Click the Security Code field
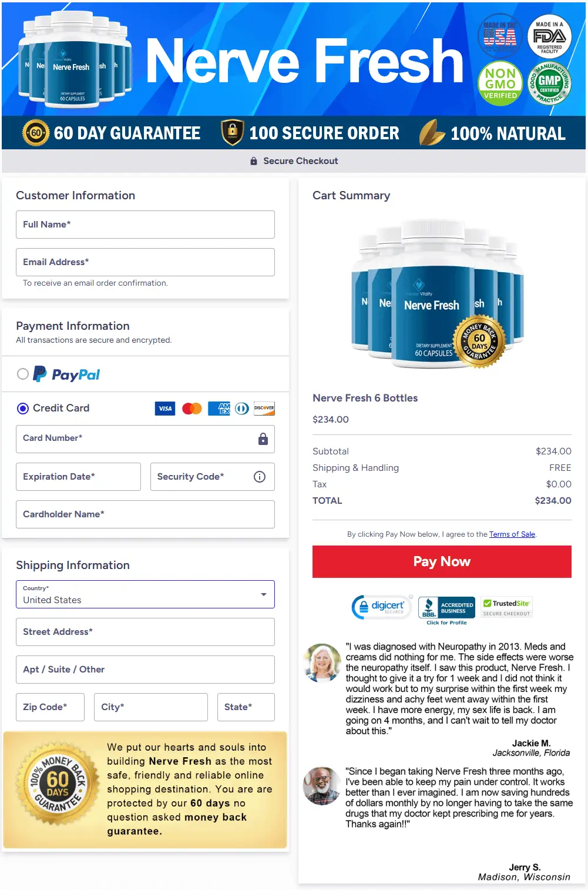The width and height of the screenshot is (588, 890). tap(213, 477)
